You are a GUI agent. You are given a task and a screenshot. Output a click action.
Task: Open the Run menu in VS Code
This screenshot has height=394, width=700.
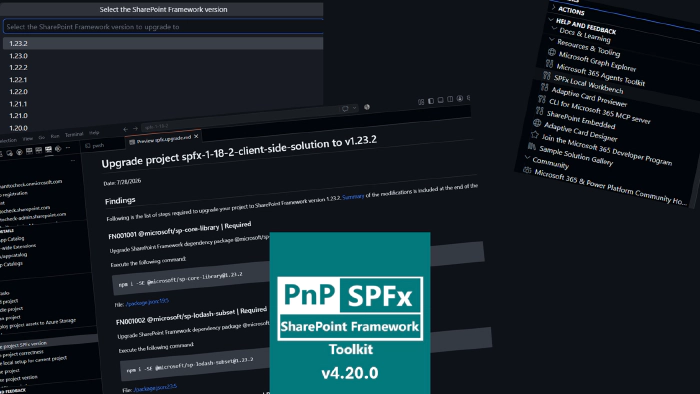(x=55, y=136)
